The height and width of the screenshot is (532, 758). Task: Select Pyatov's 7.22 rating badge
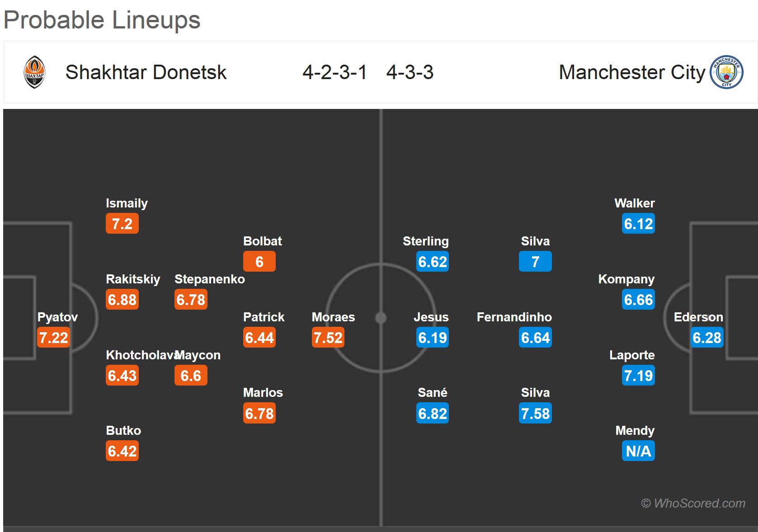(x=54, y=338)
